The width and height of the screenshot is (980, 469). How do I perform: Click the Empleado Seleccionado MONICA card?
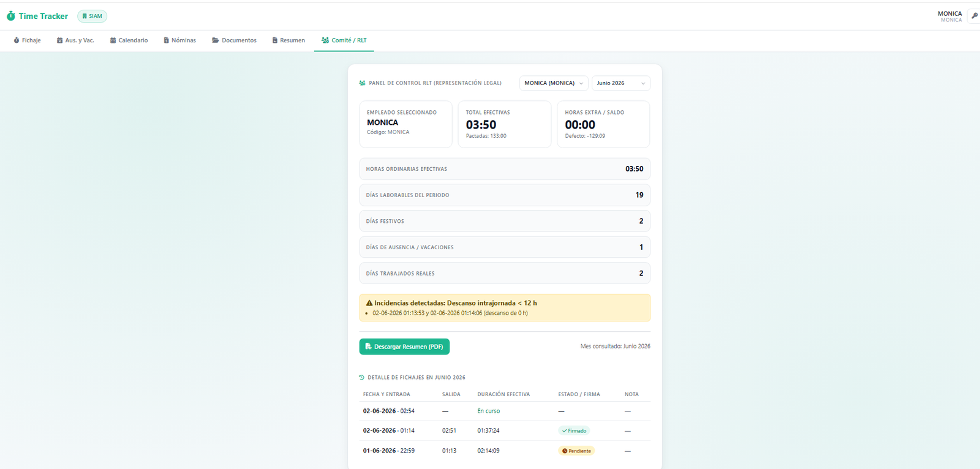pos(405,124)
